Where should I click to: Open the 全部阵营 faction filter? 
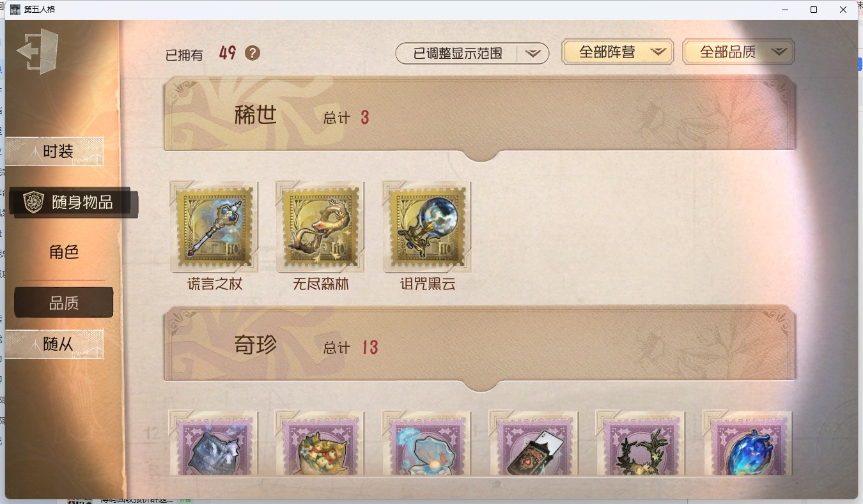618,52
